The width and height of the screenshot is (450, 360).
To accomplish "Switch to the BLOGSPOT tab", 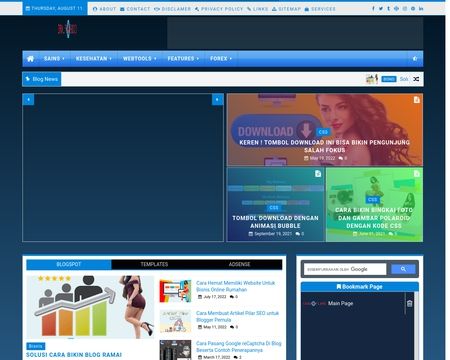I will coord(69,264).
